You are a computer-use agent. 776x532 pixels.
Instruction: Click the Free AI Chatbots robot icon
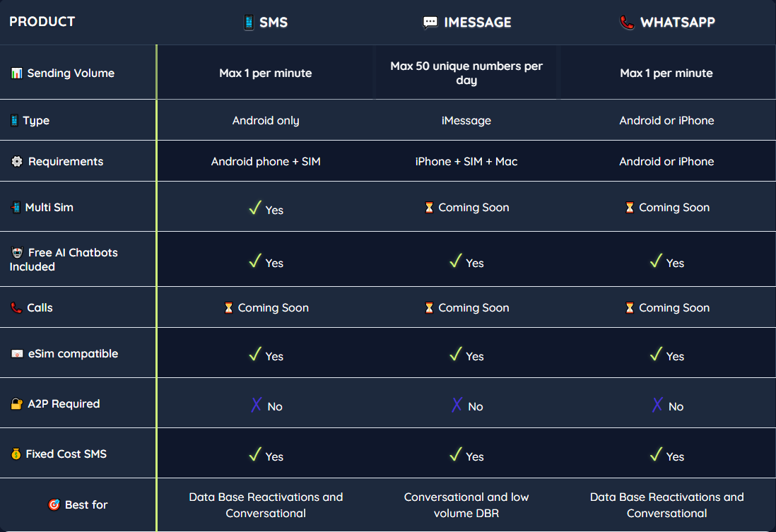18,253
